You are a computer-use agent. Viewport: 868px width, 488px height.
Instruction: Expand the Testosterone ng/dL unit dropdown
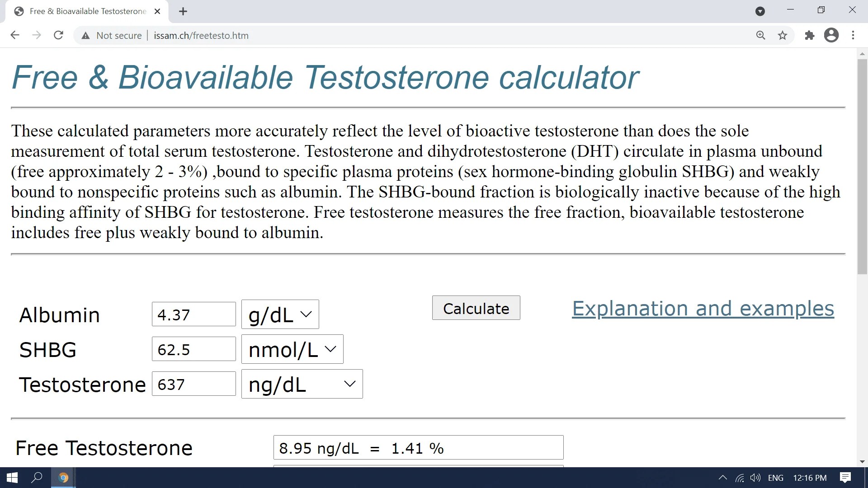pyautogui.click(x=302, y=384)
